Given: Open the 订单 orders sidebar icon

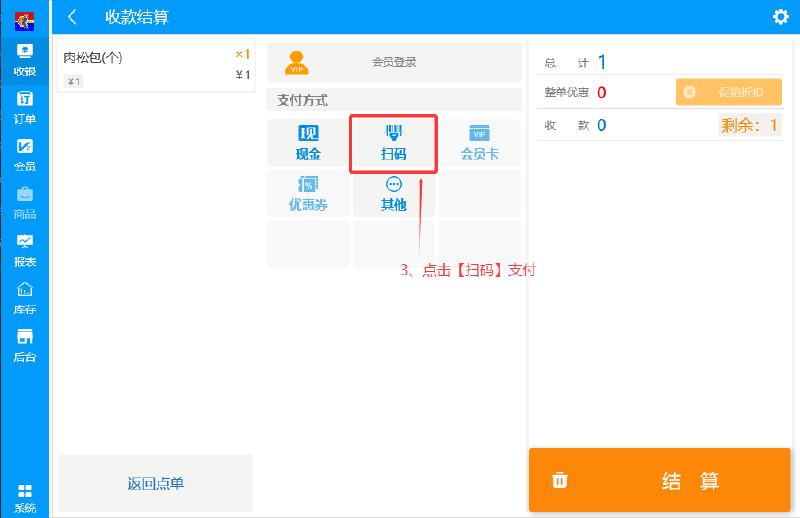Looking at the screenshot, I should click(24, 108).
